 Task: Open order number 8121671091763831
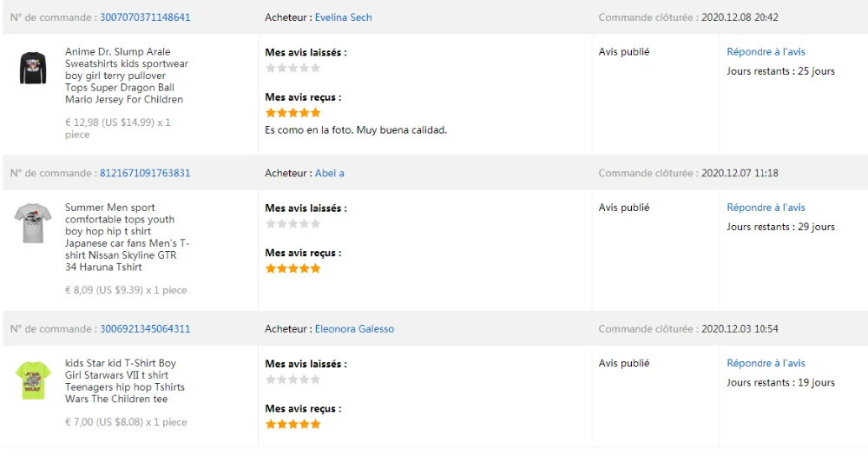click(x=145, y=173)
